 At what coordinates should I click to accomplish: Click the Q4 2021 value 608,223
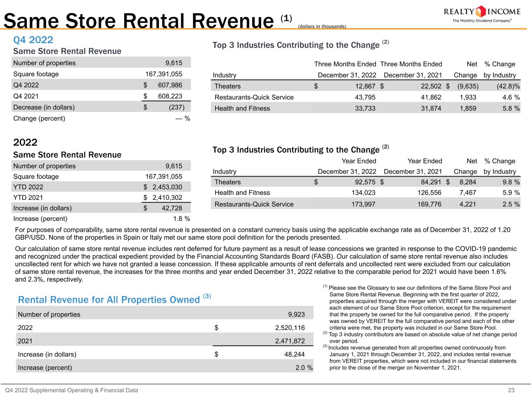[x=170, y=96]
